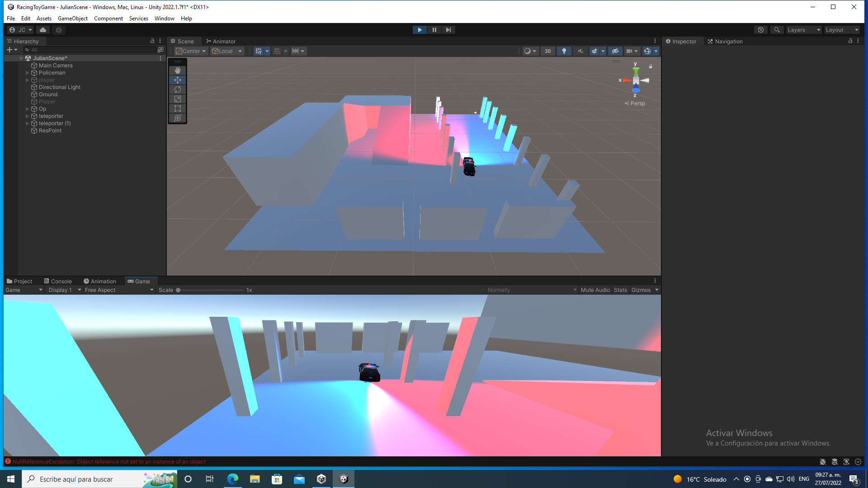Switch to the Console tab

58,281
